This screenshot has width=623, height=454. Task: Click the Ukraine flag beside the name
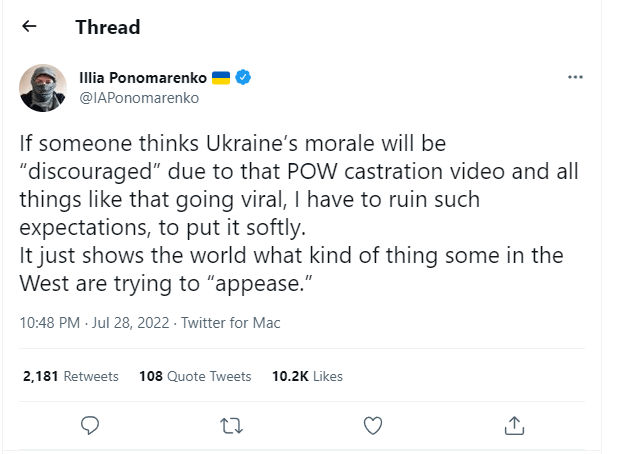222,78
